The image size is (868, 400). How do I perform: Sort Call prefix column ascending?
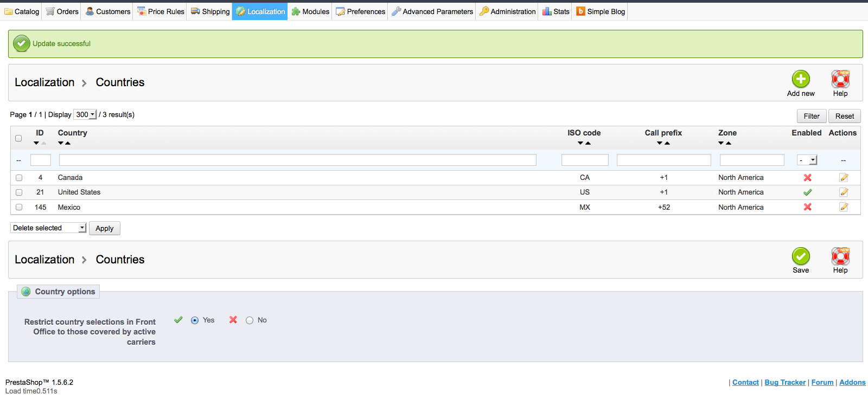[x=667, y=143]
